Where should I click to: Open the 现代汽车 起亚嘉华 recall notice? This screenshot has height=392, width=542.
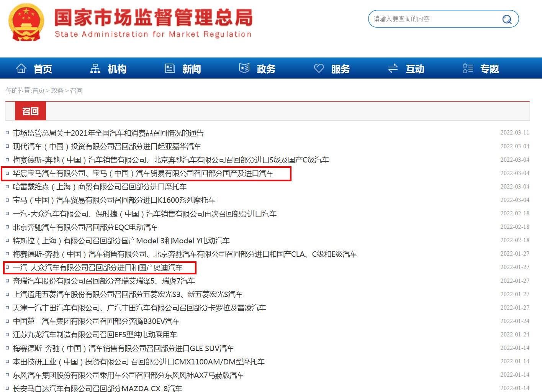point(107,146)
